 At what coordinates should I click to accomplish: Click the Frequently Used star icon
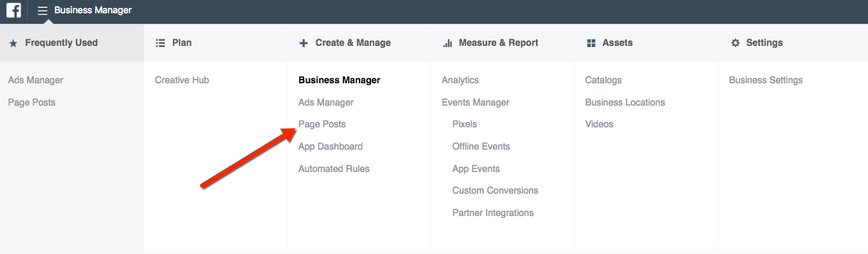[13, 43]
